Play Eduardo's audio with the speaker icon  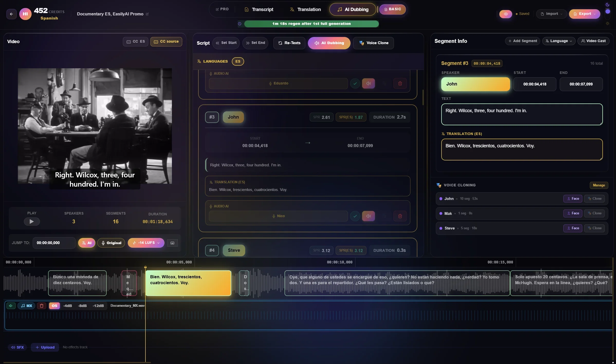point(368,83)
